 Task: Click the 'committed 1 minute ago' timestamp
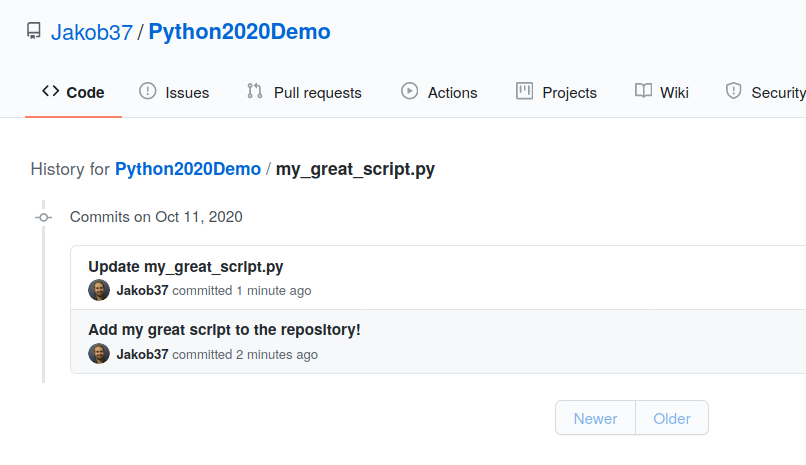pos(242,291)
